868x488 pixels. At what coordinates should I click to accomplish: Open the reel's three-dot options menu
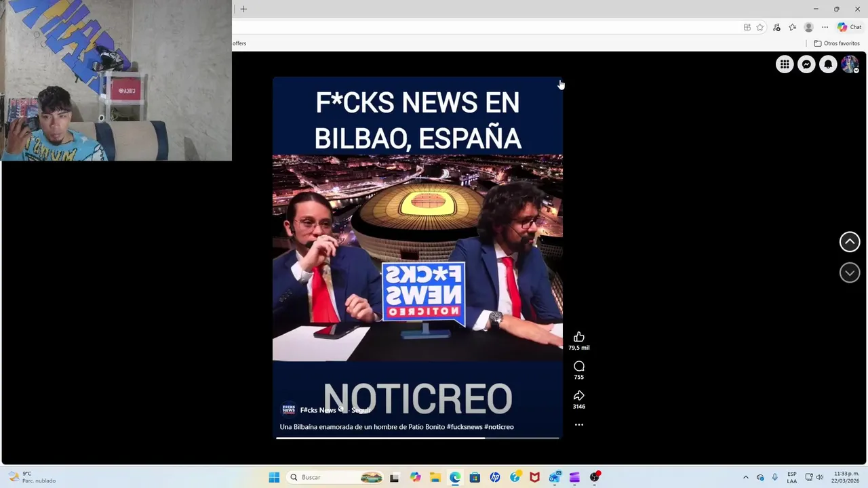[578, 425]
